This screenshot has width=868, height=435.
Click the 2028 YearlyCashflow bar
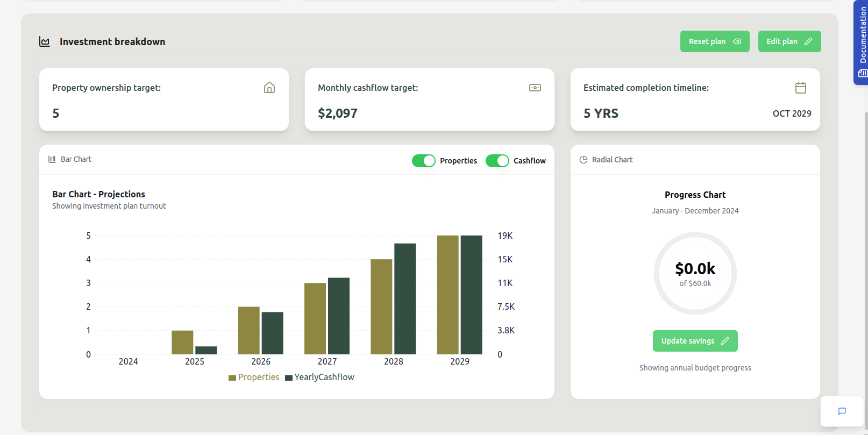pos(405,299)
